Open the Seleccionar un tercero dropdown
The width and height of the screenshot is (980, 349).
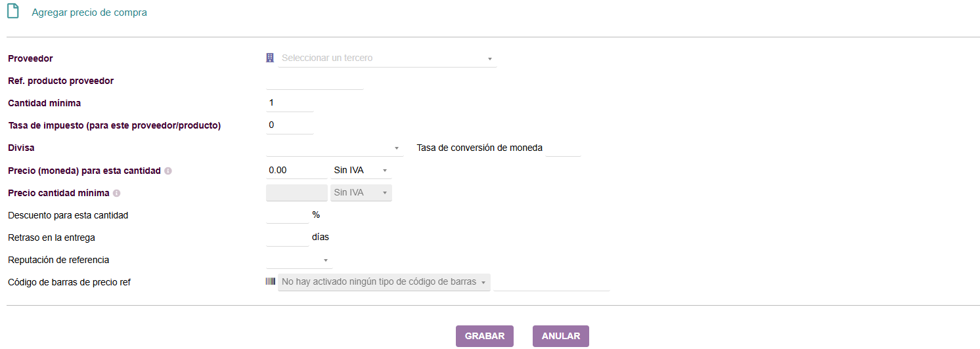[x=388, y=58]
